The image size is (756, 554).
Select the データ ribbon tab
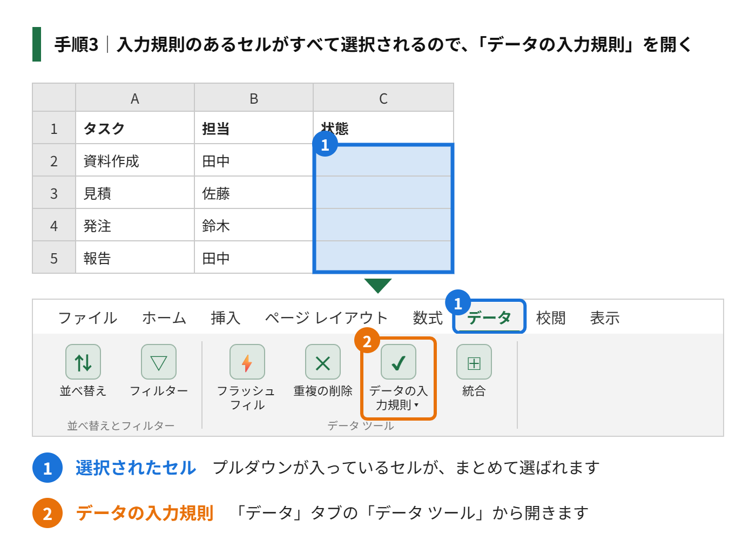[x=489, y=317]
